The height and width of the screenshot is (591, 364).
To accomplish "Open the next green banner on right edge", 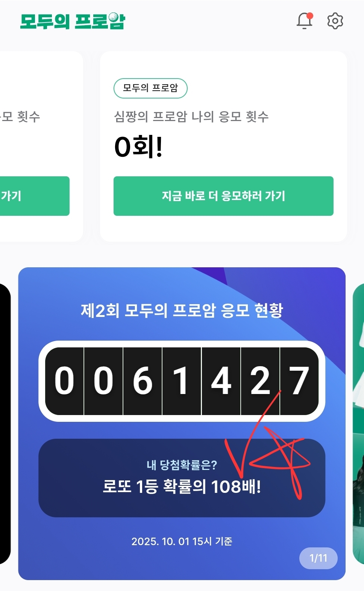I will tap(358, 424).
